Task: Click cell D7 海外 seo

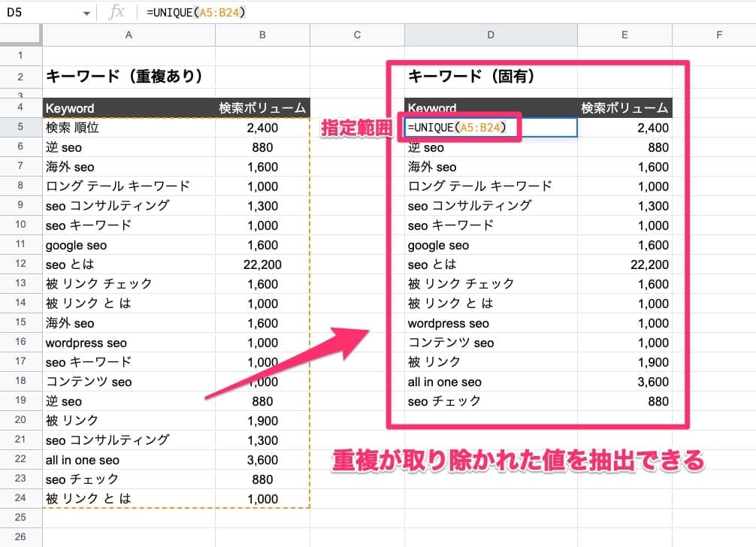Action: pyautogui.click(x=491, y=167)
